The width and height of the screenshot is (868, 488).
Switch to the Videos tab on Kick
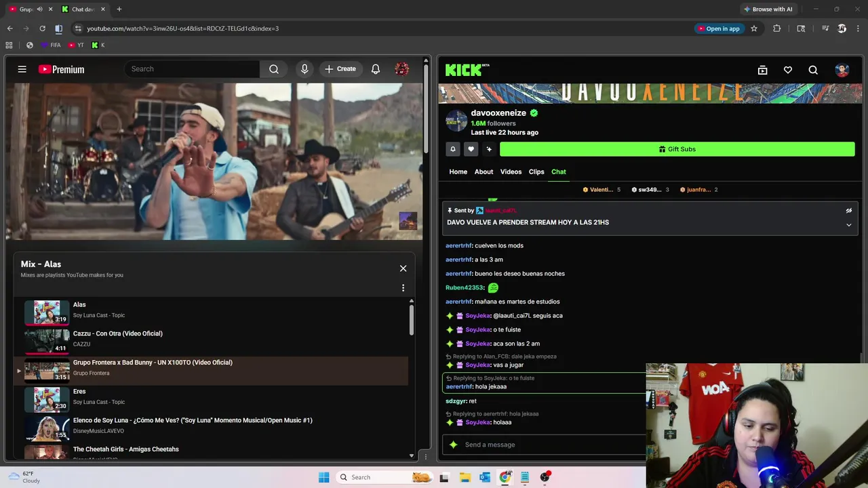coord(511,171)
